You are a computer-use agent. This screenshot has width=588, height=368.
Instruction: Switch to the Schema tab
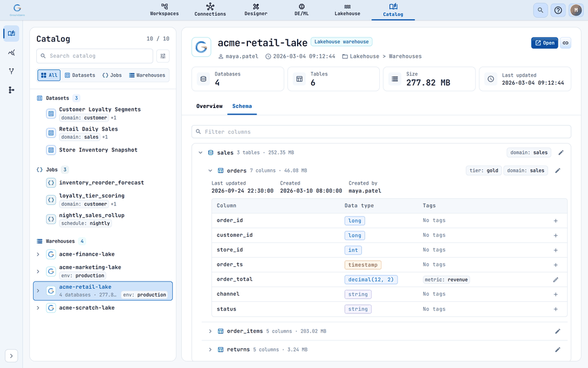[242, 106]
